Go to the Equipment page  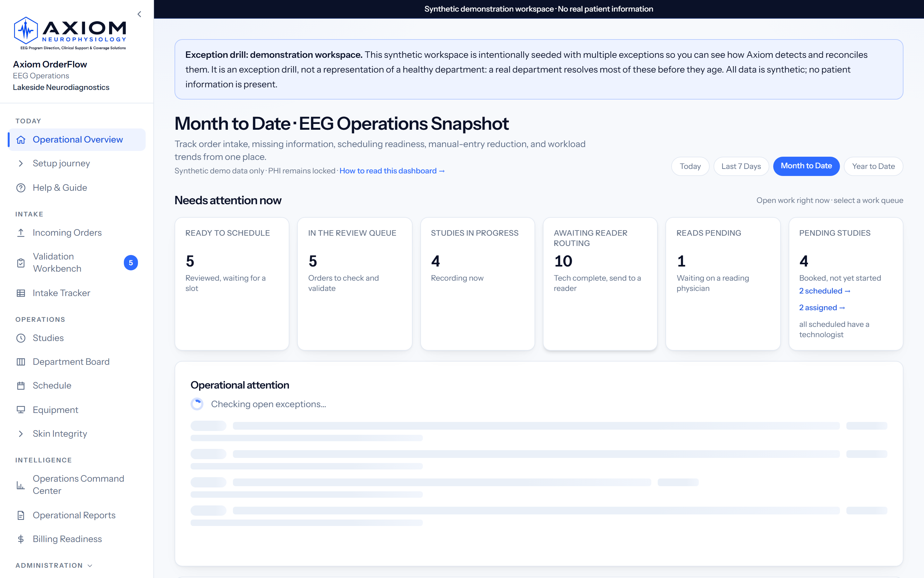coord(76,410)
